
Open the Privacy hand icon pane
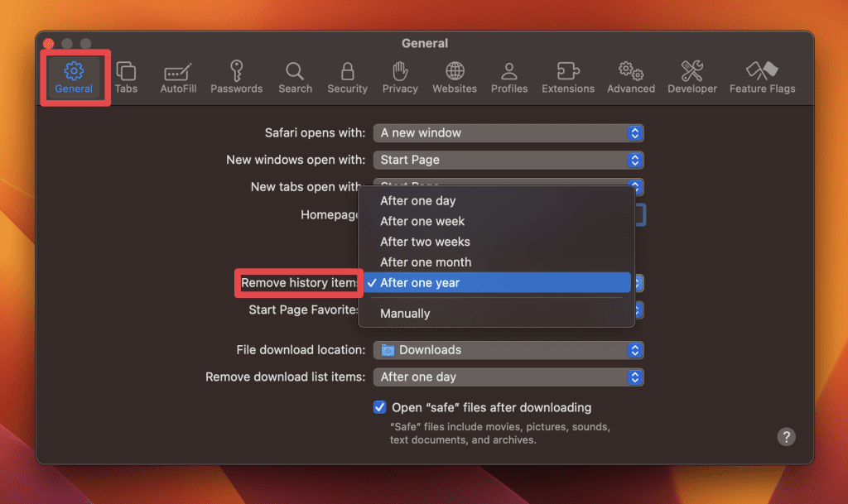click(400, 77)
